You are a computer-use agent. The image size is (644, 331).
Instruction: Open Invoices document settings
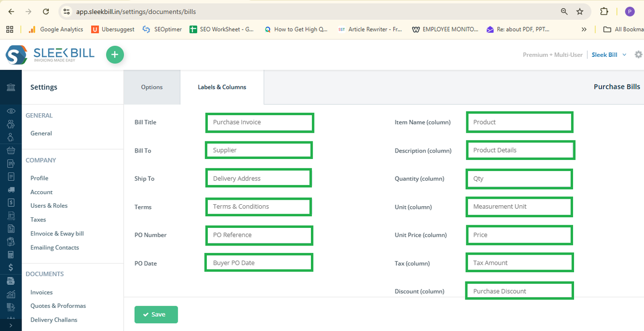tap(41, 292)
